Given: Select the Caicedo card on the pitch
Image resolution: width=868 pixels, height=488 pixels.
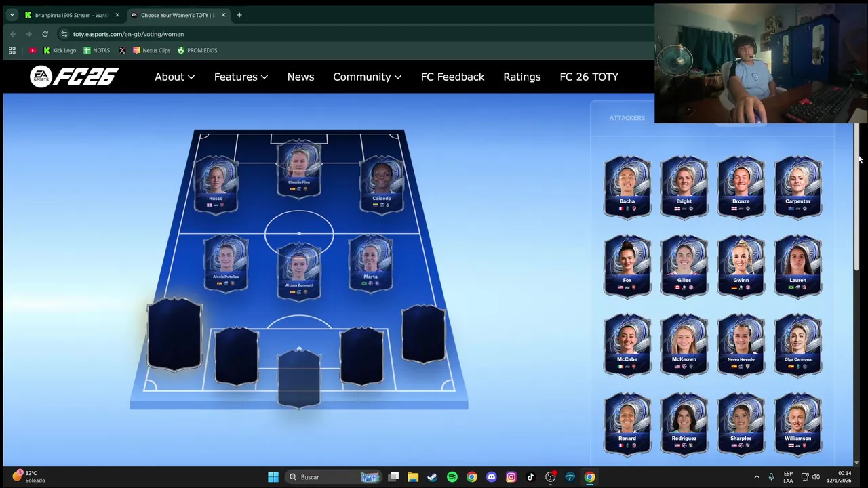Looking at the screenshot, I should 382,184.
